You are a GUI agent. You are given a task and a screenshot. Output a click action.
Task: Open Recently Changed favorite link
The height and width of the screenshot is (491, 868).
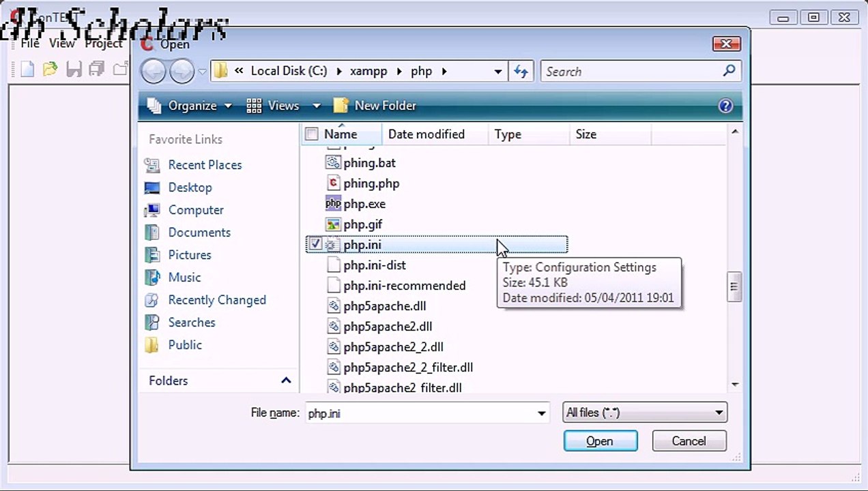point(217,300)
